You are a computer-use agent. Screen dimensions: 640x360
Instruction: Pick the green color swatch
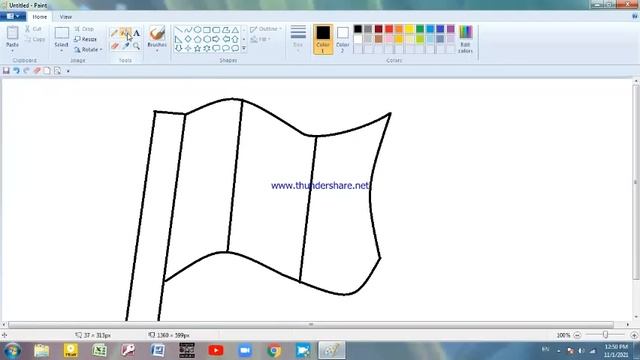pyautogui.click(x=420, y=29)
